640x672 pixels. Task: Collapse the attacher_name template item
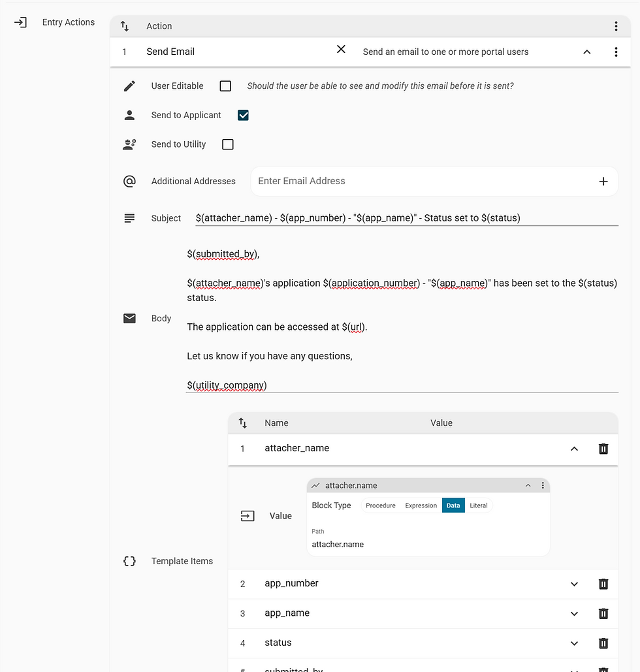pyautogui.click(x=575, y=449)
